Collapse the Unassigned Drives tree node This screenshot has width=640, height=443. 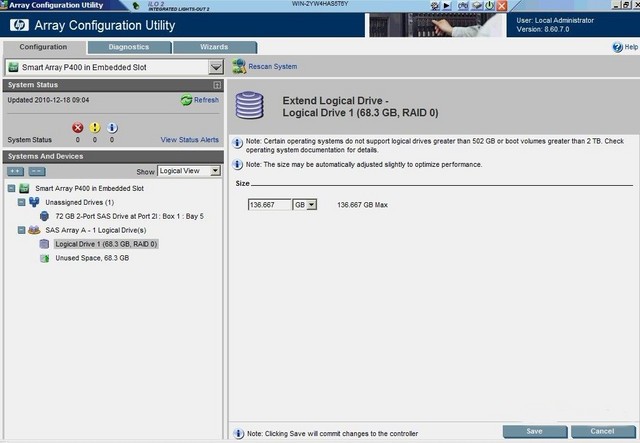click(x=21, y=202)
